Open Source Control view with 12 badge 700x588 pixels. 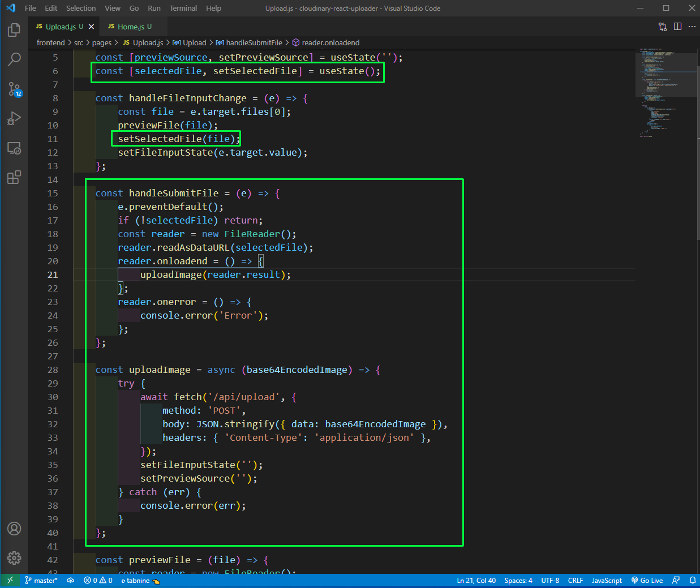[14, 89]
